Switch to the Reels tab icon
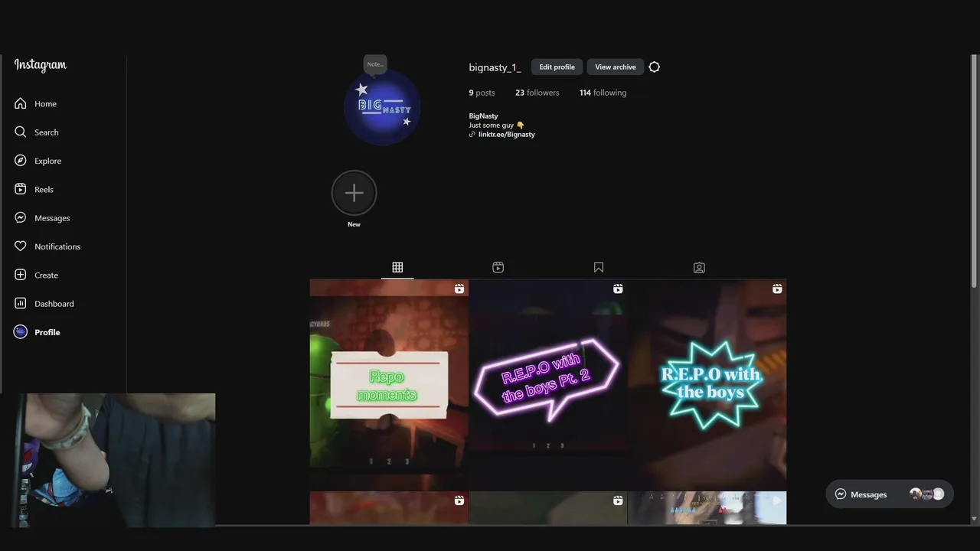 tap(498, 267)
